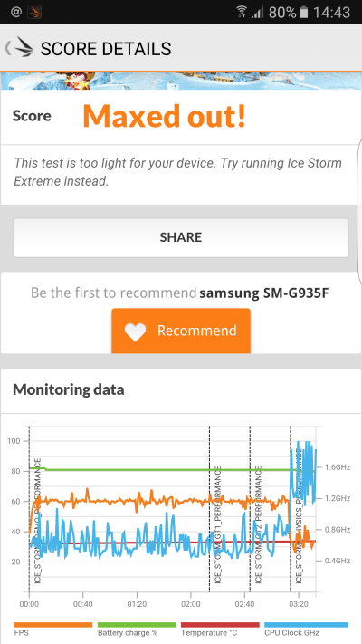The width and height of the screenshot is (362, 644).
Task: Select the ICE_STORM_GT1_PERFORMANCE marker line
Action: point(209,509)
